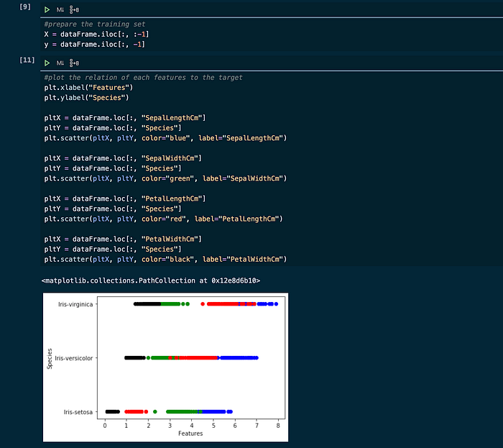The height and width of the screenshot is (448, 503).
Task: Convert cell 9 to Markdown via M↓ icon
Action: click(60, 10)
